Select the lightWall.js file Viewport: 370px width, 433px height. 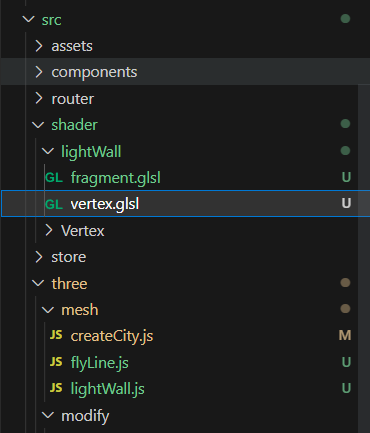(x=107, y=389)
